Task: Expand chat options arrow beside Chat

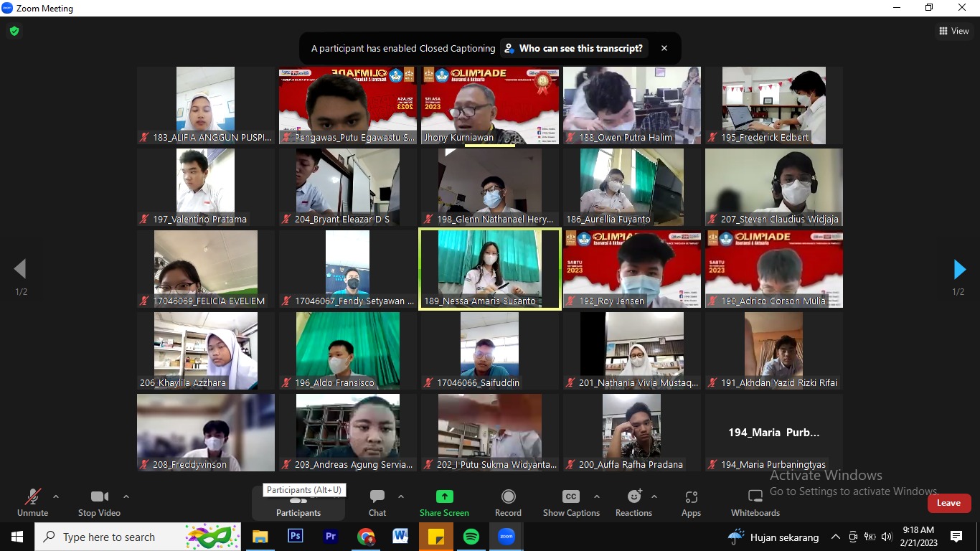Action: coord(401,496)
